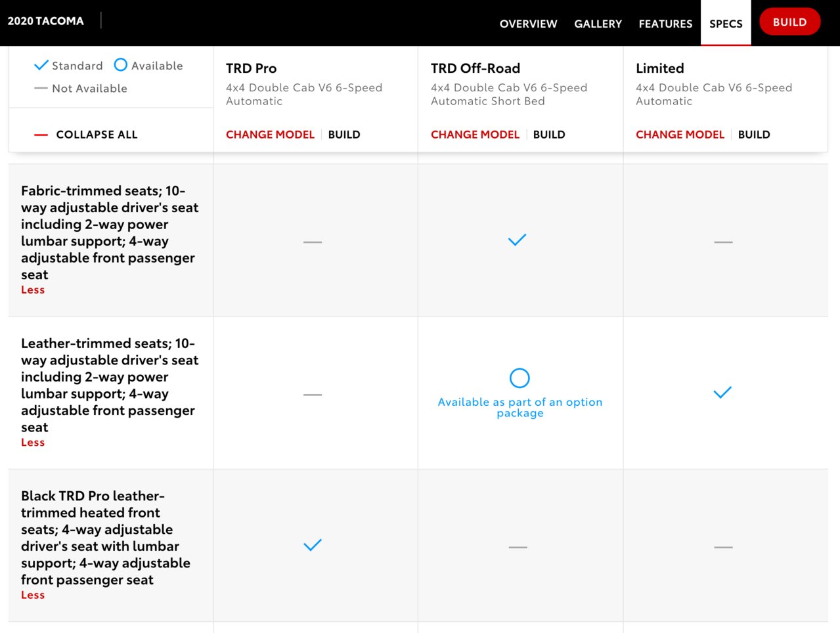Click the 'Not Available' legend label
Viewport: 840px width, 633px height.
click(89, 88)
